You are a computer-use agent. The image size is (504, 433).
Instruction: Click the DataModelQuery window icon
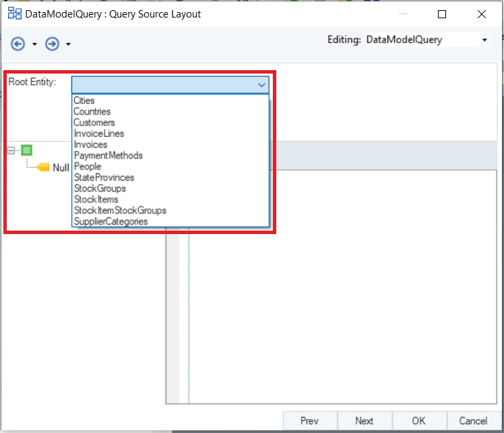[14, 14]
